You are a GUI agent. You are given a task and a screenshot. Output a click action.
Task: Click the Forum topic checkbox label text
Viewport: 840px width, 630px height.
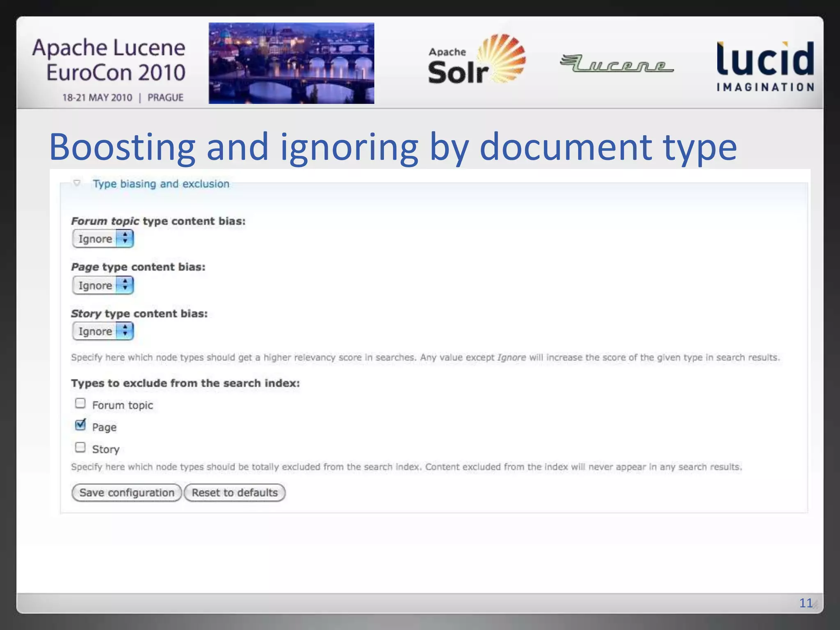123,405
